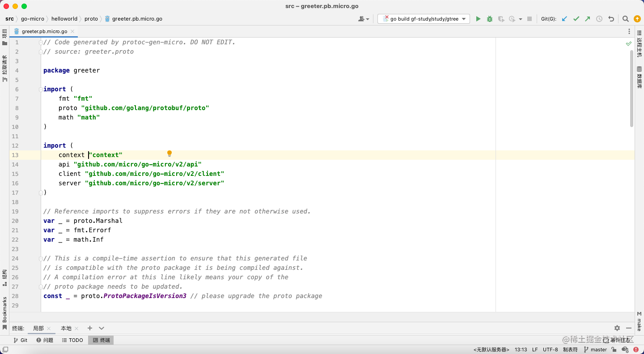Open the 远程主机 remote host panel
The image size is (644, 354).
(x=640, y=43)
